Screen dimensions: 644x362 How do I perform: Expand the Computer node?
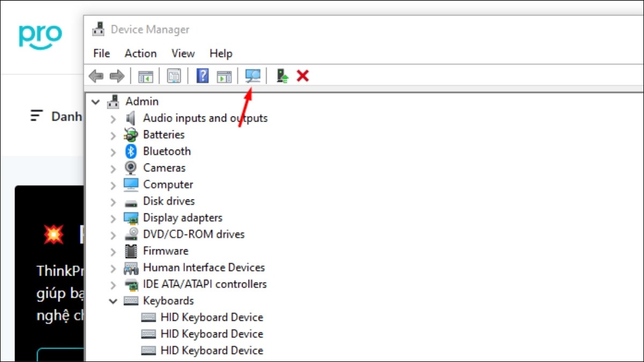(x=113, y=185)
